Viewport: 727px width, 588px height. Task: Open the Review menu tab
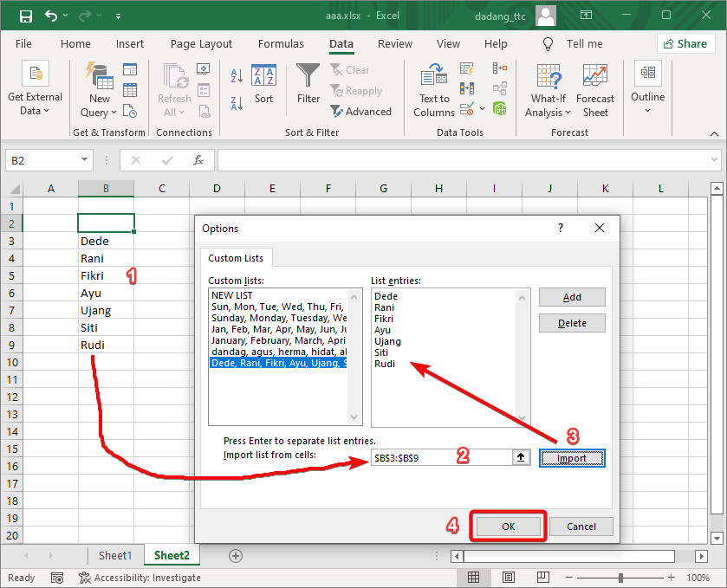[397, 43]
